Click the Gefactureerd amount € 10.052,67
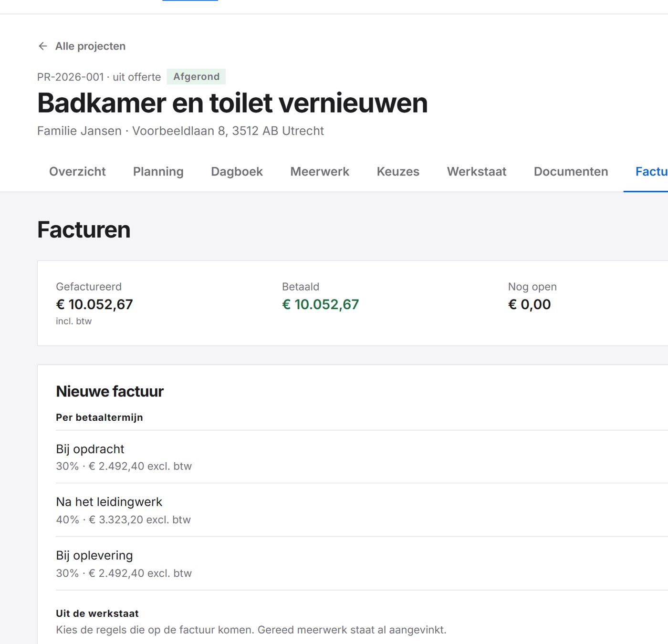 (94, 304)
